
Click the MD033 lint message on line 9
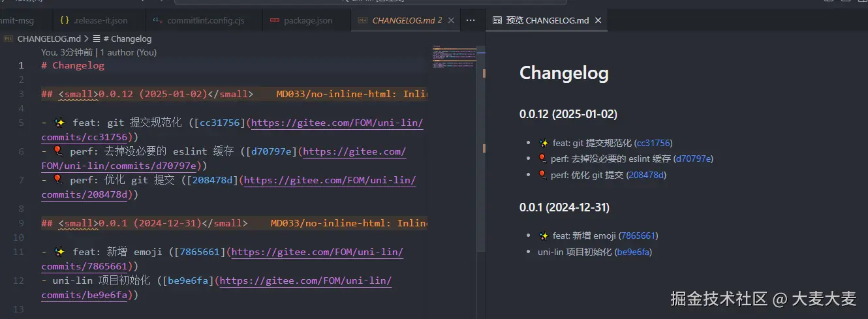[349, 223]
